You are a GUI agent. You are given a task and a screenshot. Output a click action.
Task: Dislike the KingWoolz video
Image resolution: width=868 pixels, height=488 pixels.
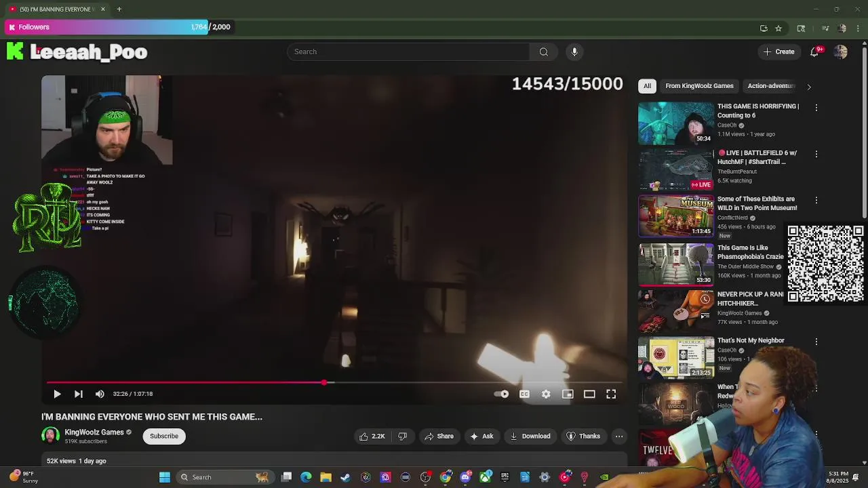[402, 436]
